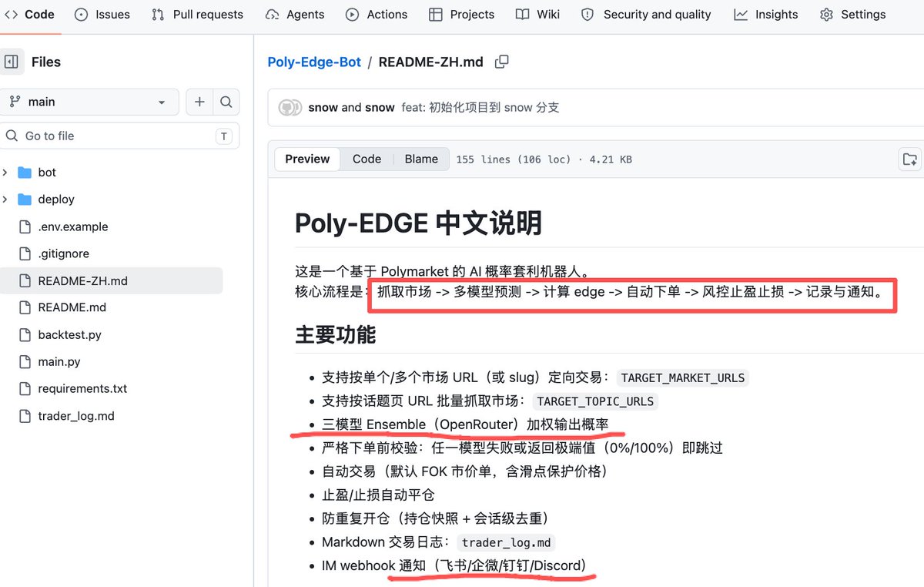This screenshot has width=924, height=587.
Task: Click the Agents icon
Action: [x=272, y=14]
